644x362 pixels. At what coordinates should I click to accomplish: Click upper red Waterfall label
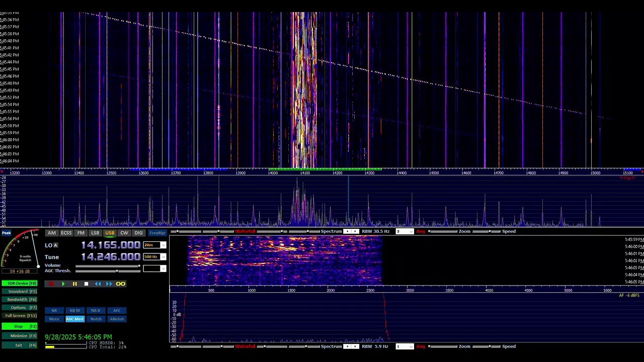point(245,231)
